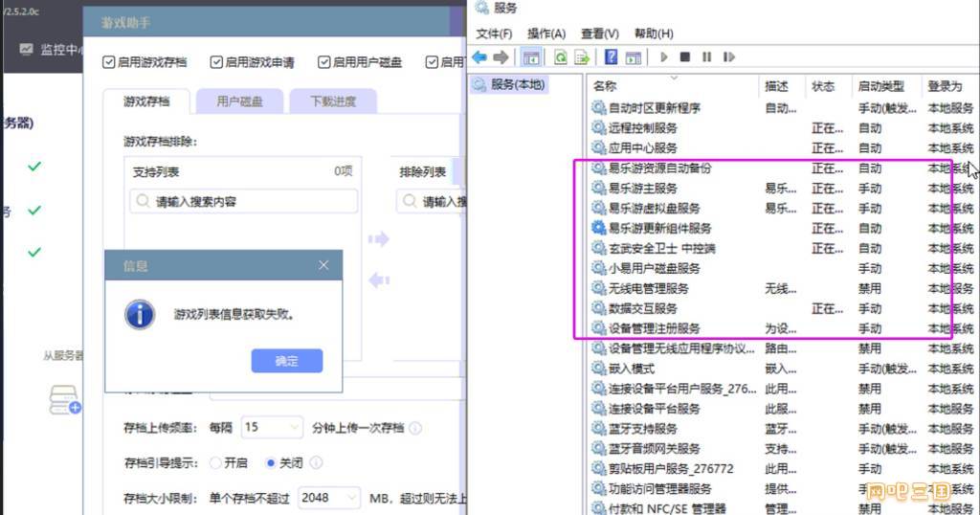Screen dimensions: 980x515
Task: Uncheck the 启用游戏申请 checkbox
Action: (216, 62)
